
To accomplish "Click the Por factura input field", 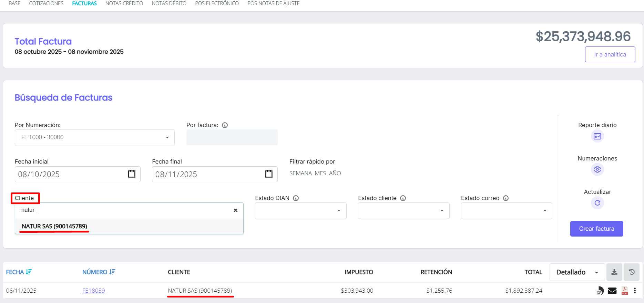I will pos(232,137).
